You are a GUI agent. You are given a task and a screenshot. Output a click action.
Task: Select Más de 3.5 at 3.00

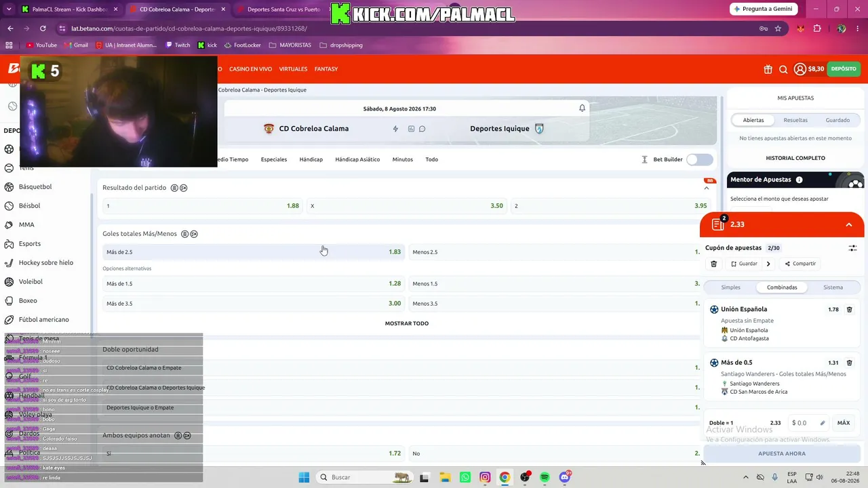254,304
